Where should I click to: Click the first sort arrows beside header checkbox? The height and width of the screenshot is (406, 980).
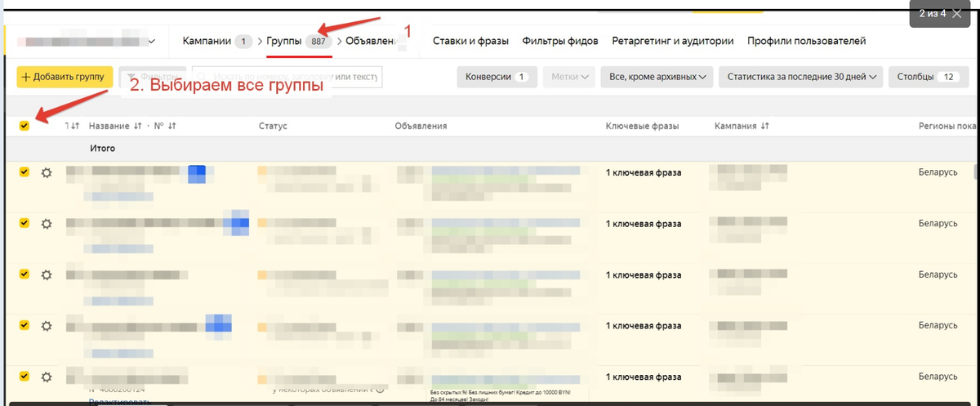click(73, 127)
